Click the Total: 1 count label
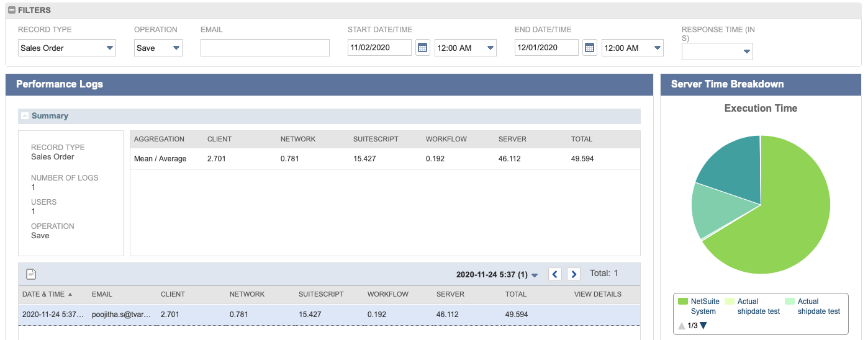 [x=604, y=273]
